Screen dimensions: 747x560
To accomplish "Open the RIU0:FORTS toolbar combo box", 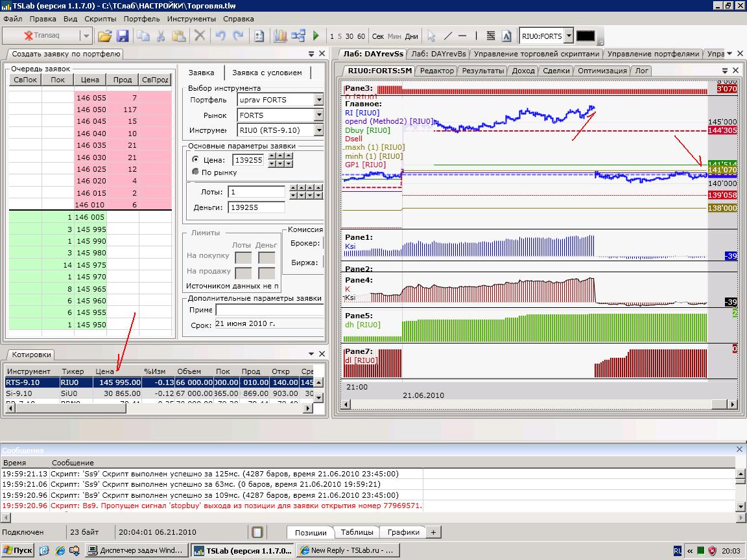I will (569, 36).
